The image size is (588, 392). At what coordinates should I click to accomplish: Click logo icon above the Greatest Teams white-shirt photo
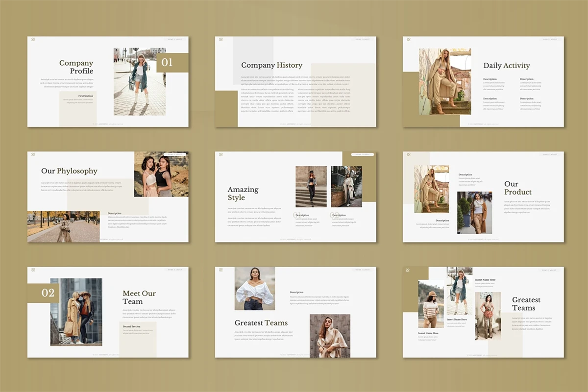coord(221,269)
